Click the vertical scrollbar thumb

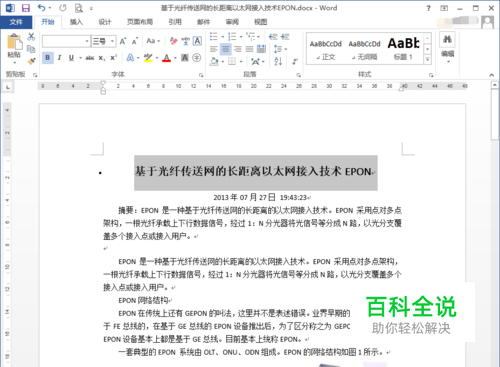[x=495, y=114]
